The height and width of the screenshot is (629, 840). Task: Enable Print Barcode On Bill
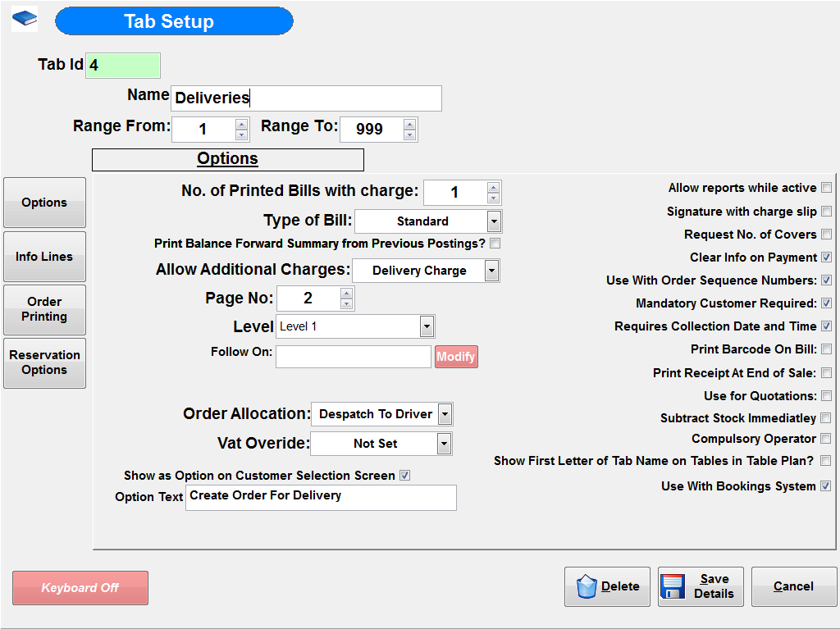coord(825,349)
